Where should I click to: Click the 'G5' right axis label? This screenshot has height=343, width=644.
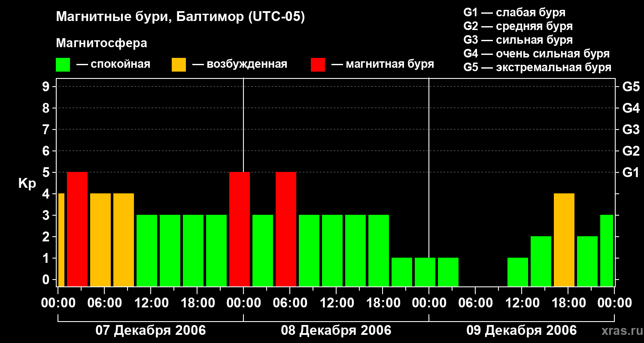click(631, 87)
